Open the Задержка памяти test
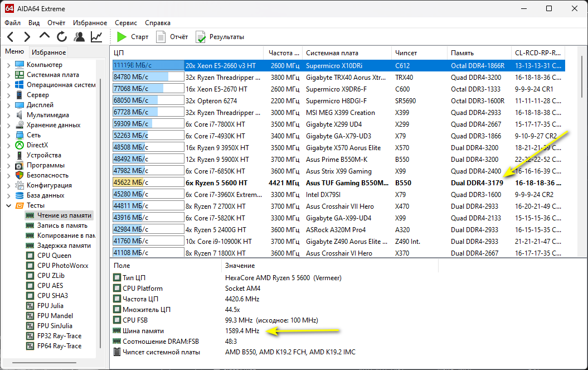Viewport: 588px width, 370px height. click(64, 246)
